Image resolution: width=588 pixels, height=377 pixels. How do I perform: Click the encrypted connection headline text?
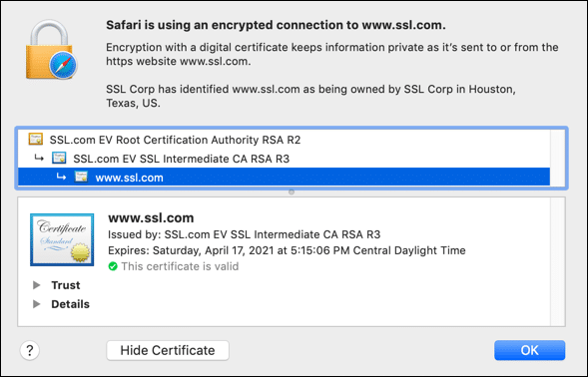click(x=276, y=25)
